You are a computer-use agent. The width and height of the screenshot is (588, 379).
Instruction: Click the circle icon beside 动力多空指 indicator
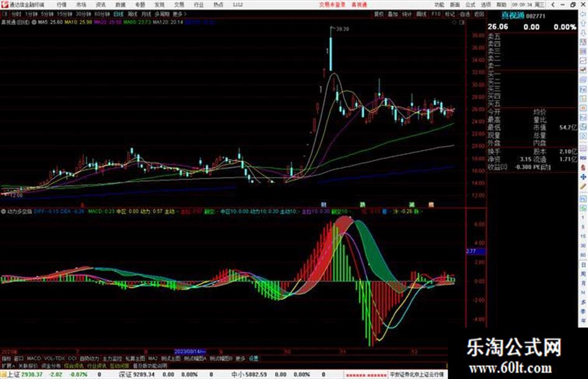[3, 211]
